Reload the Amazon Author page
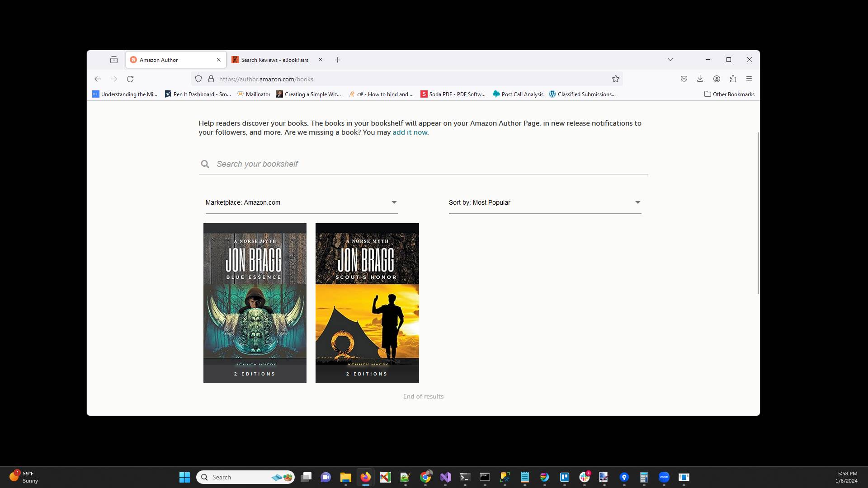 tap(130, 79)
